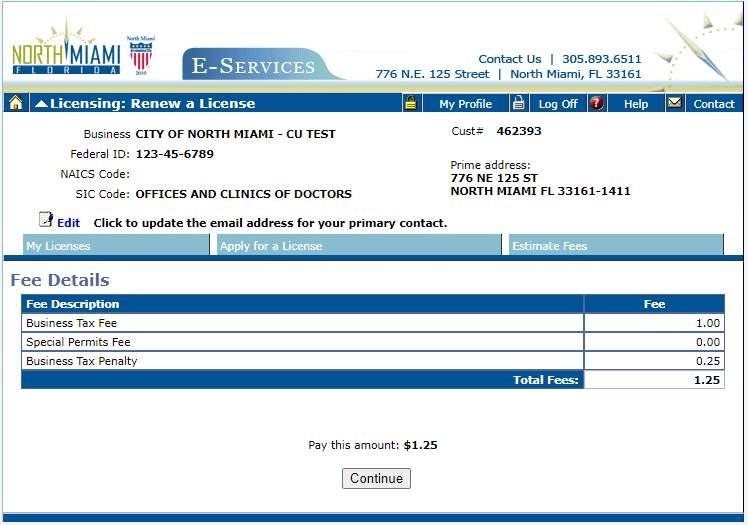Select Log Off in the navigation bar

pos(558,104)
